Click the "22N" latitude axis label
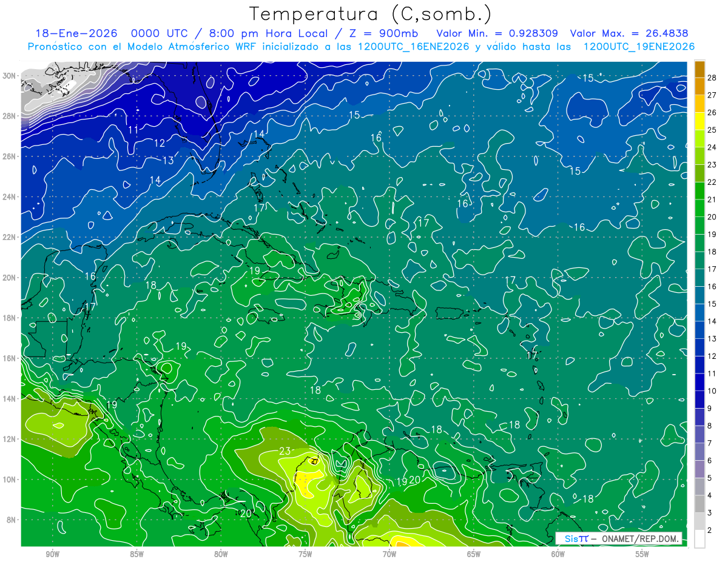 coord(9,237)
